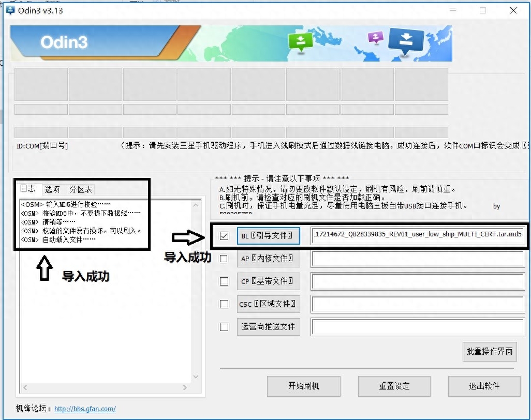Select the 日志 tab

click(28, 188)
